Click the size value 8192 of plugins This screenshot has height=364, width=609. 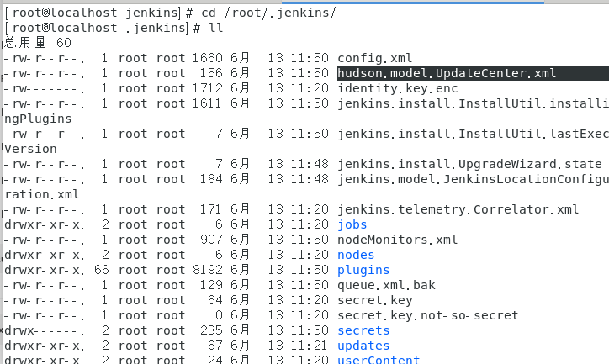208,270
